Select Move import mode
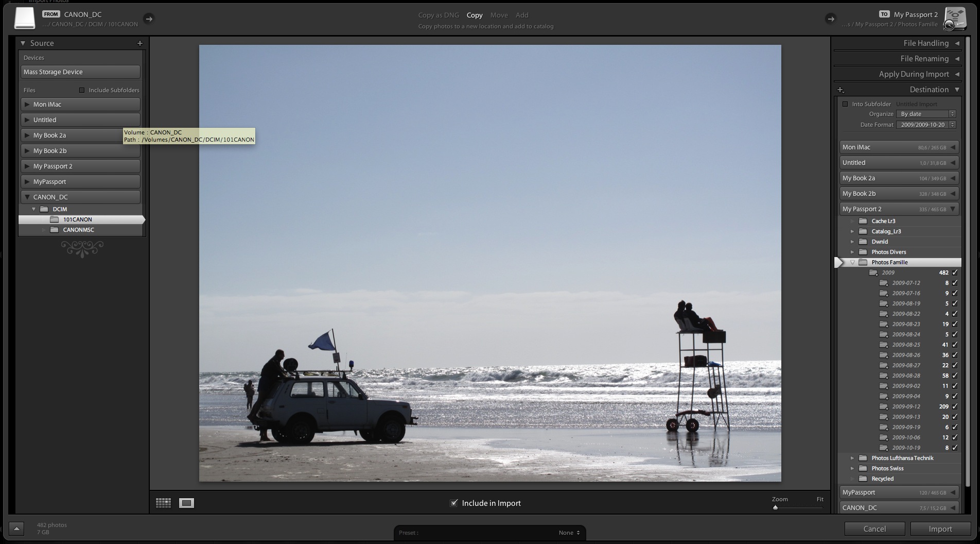Viewport: 980px width, 544px height. 499,15
